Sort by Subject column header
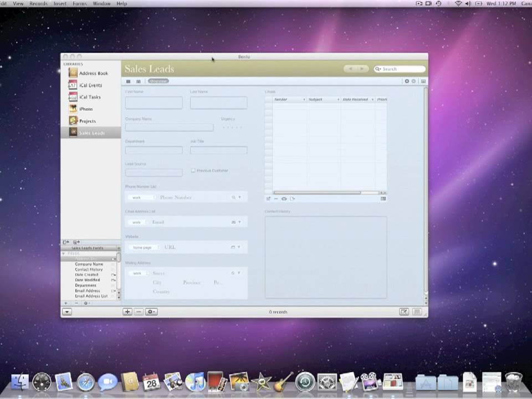Viewport: 532px width, 399px height. [324, 99]
